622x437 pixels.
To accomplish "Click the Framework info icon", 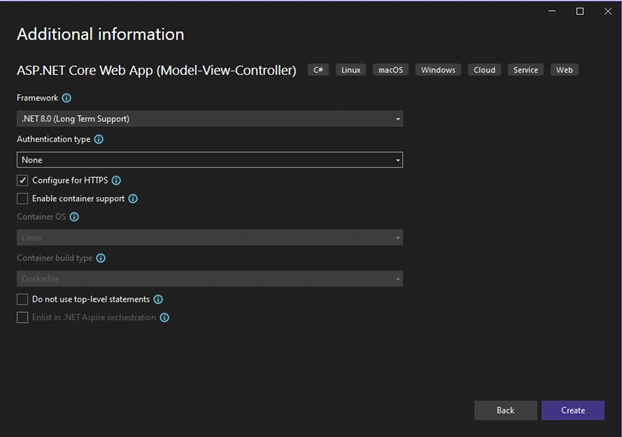I will tap(67, 98).
